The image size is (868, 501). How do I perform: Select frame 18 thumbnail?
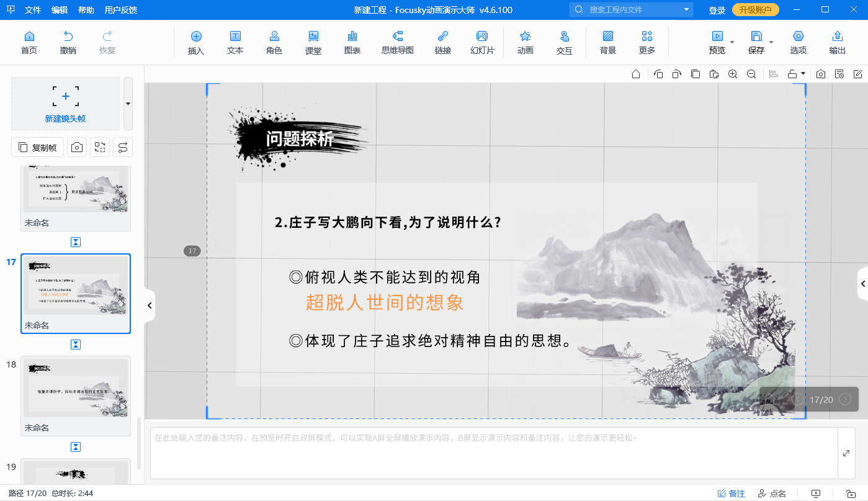76,396
